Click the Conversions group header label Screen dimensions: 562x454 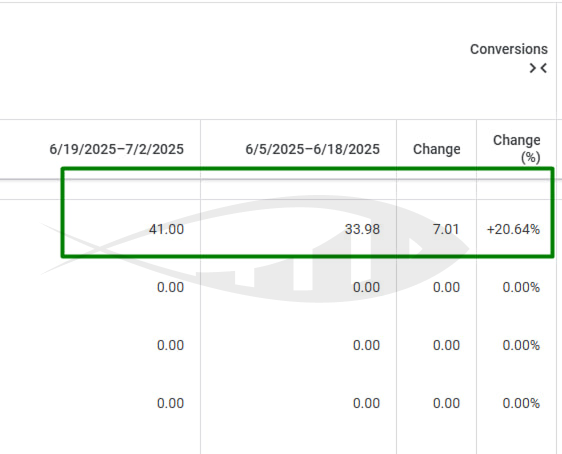tap(509, 49)
